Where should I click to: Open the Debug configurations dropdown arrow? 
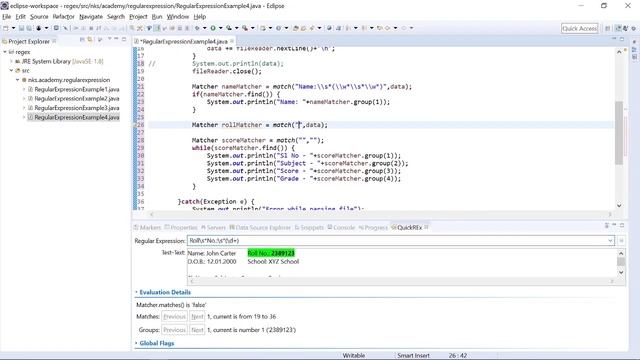tap(204, 28)
